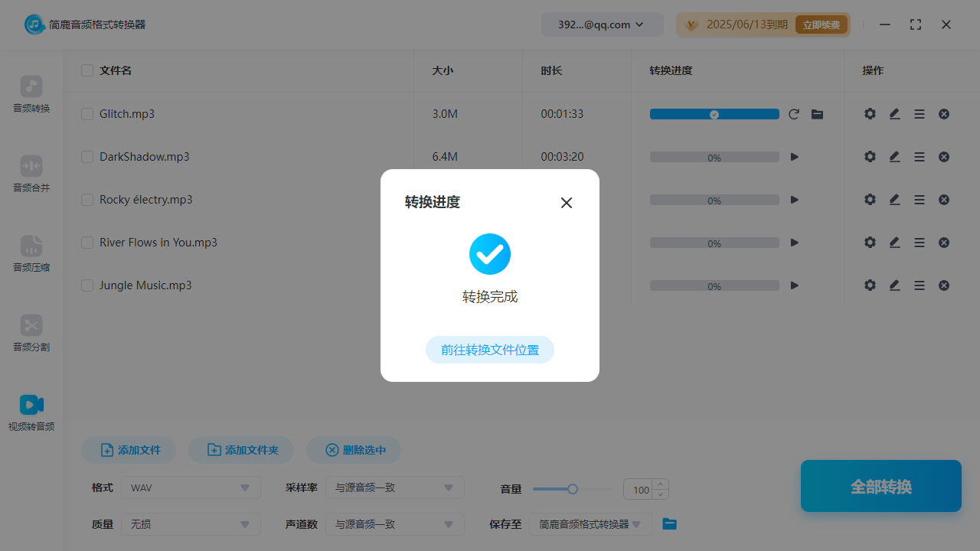Click the settings gear for Glitch.mp3

point(870,114)
